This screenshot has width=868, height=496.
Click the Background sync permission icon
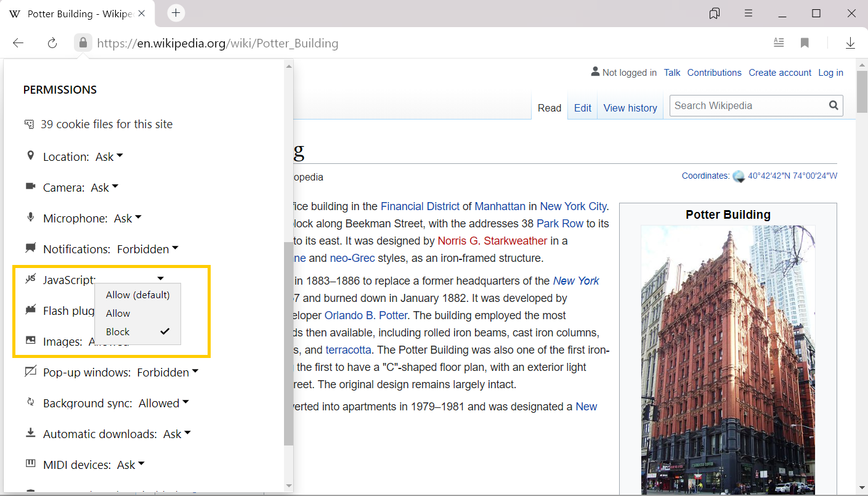coord(30,402)
